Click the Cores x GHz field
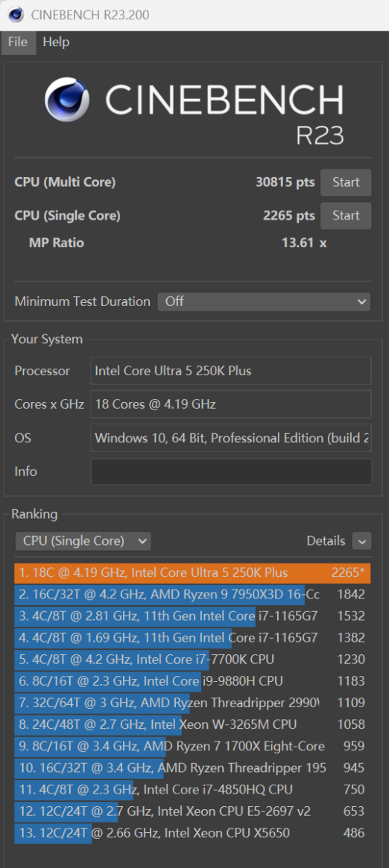The height and width of the screenshot is (868, 389). coord(231,405)
